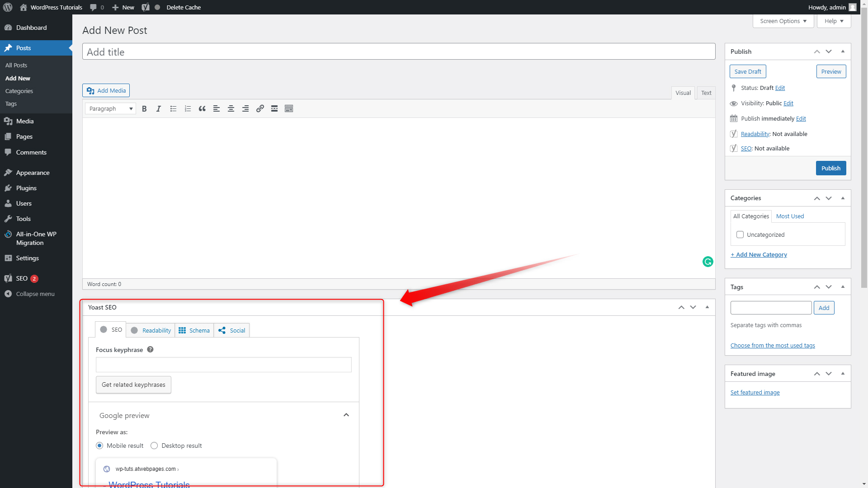Insert a numbered list
Image resolution: width=868 pixels, height=488 pixels.
188,108
